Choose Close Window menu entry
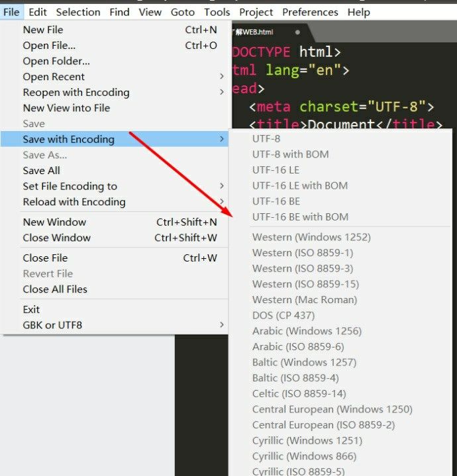The image size is (457, 476). (114, 238)
